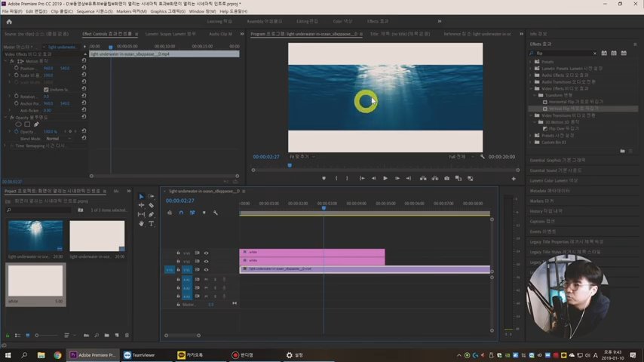Play the program monitor video

click(x=385, y=179)
